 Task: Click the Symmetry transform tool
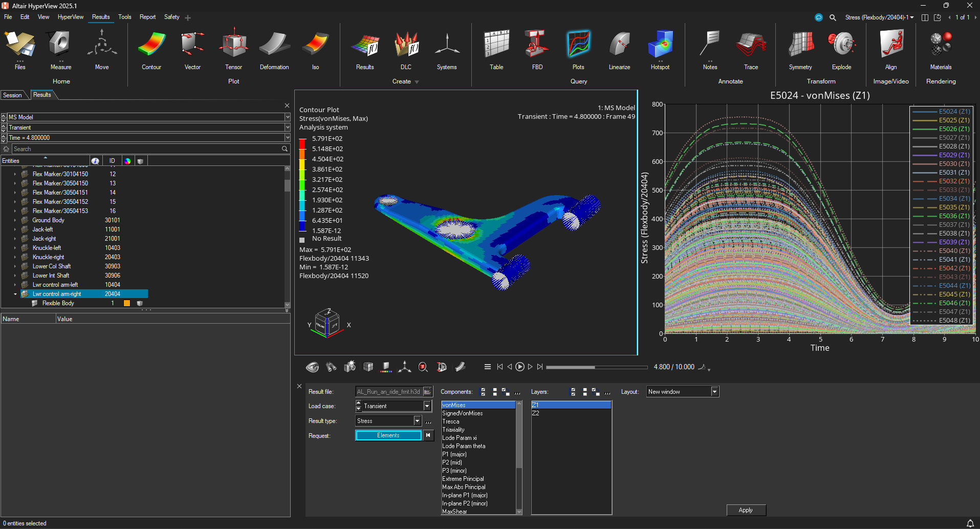click(800, 50)
